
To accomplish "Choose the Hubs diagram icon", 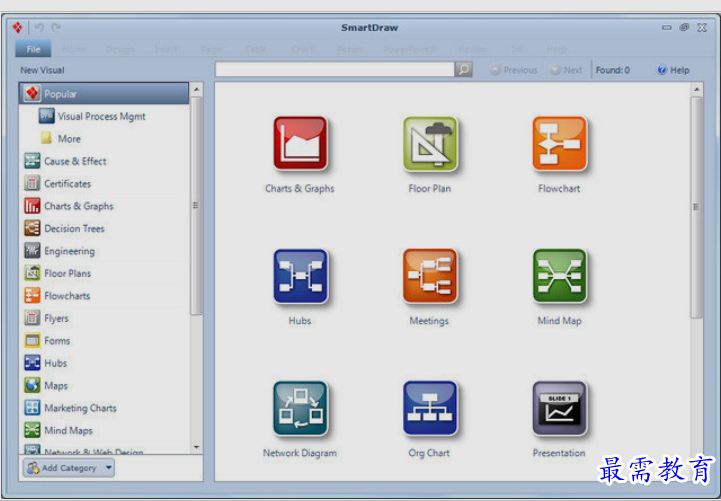I will [299, 276].
